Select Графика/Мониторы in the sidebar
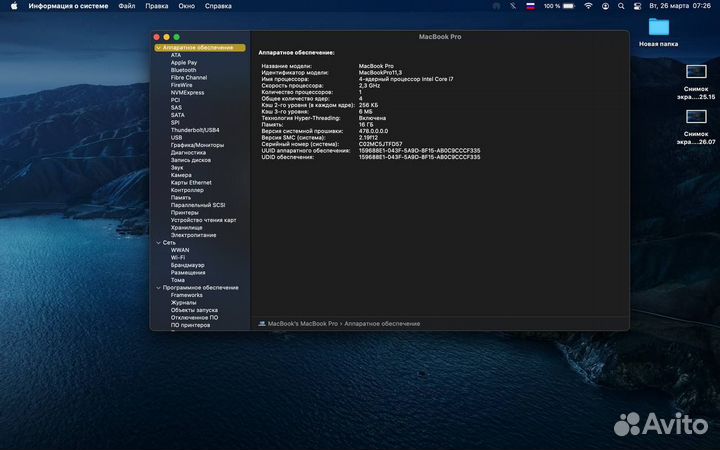Image resolution: width=720 pixels, height=450 pixels. coord(197,145)
